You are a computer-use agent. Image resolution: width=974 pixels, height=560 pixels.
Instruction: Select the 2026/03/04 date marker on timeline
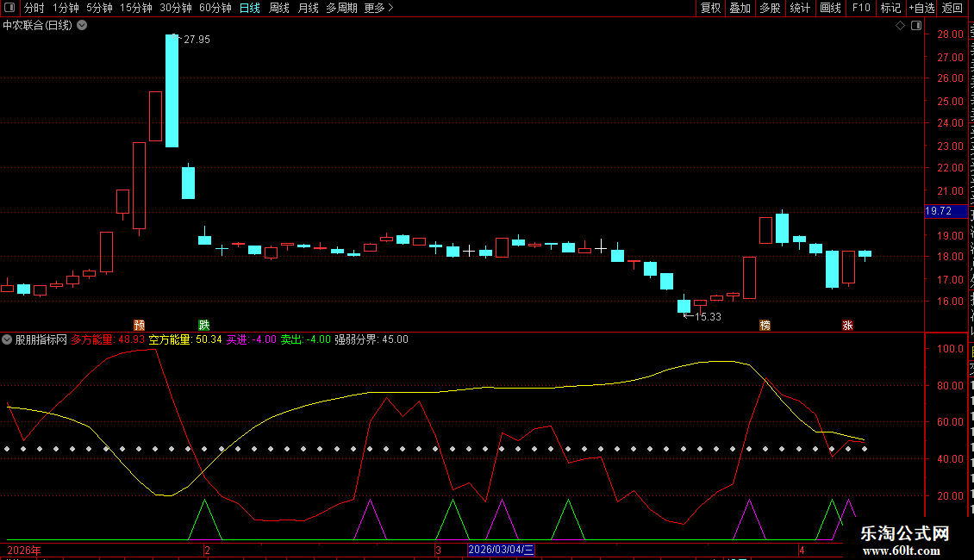(501, 550)
